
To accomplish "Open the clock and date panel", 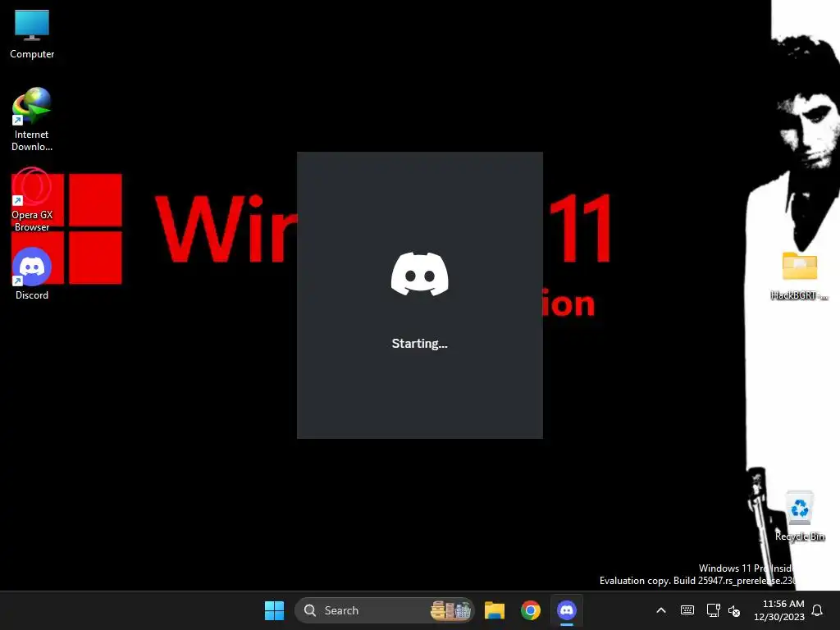I will (779, 610).
